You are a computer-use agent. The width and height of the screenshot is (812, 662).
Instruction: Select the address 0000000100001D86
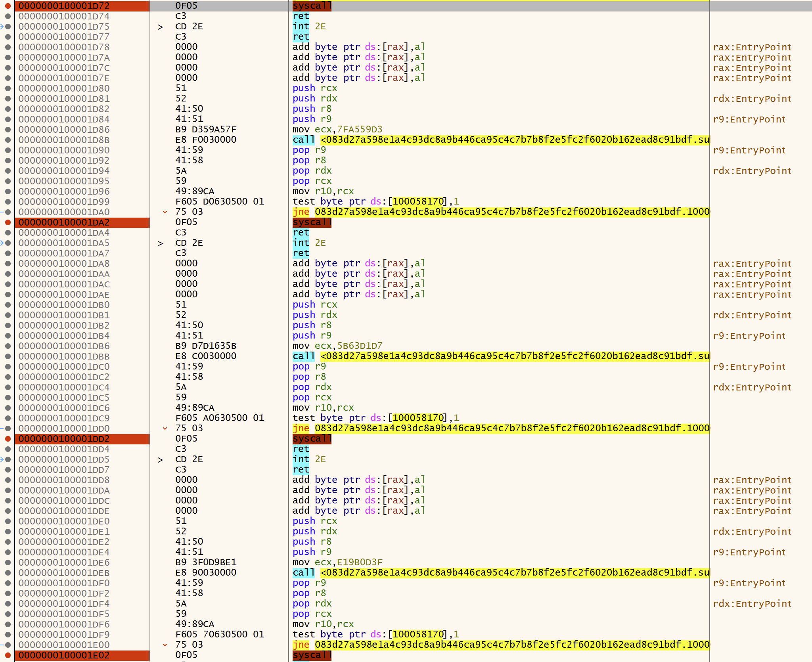tap(64, 130)
